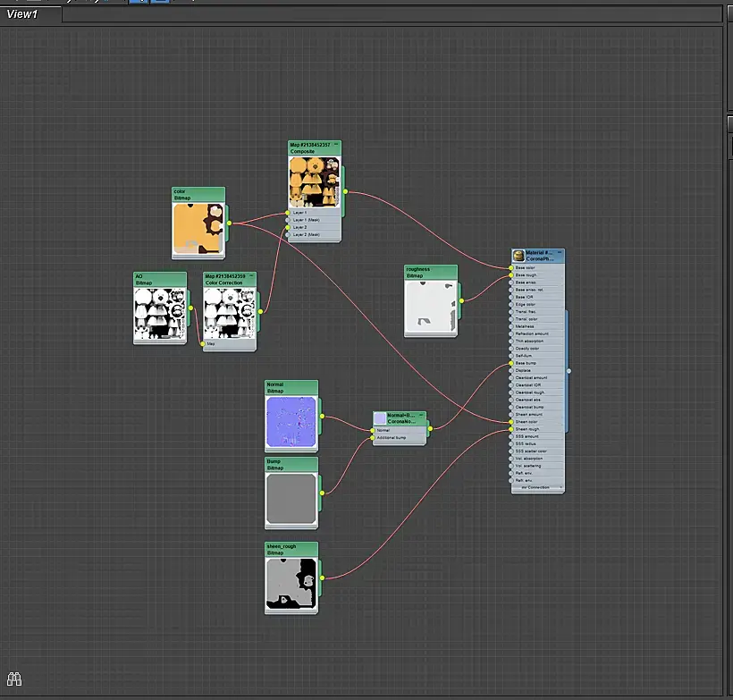Click the Opacity color input socket

coord(511,349)
